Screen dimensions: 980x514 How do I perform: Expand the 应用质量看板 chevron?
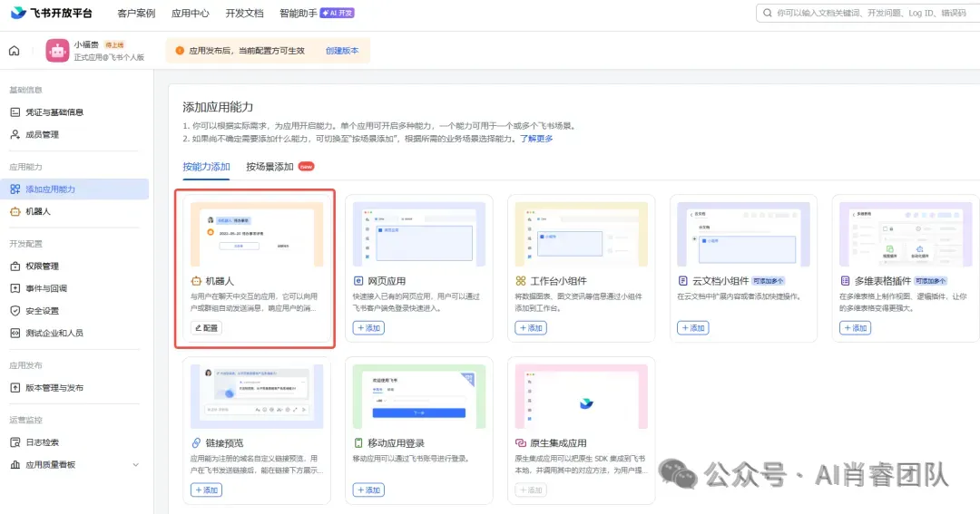tap(135, 465)
